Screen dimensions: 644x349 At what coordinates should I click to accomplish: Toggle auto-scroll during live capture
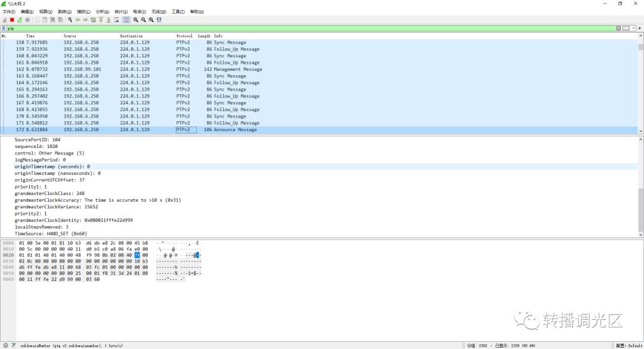(117, 20)
